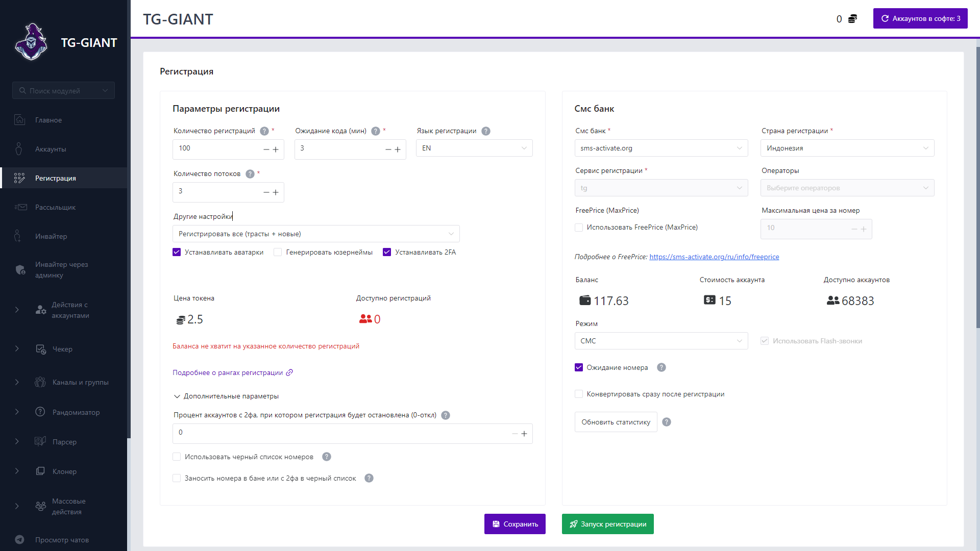Click help icon beside Ожидание номера
The height and width of the screenshot is (551, 980).
661,367
